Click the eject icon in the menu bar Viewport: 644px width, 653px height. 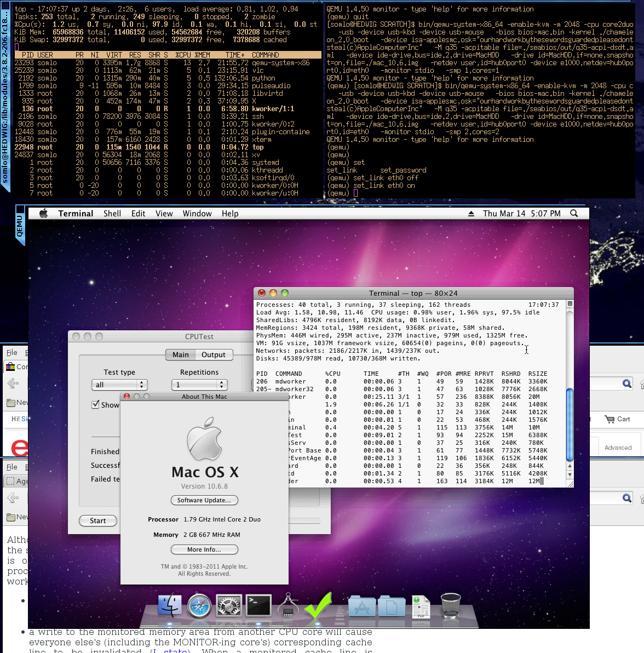point(472,214)
